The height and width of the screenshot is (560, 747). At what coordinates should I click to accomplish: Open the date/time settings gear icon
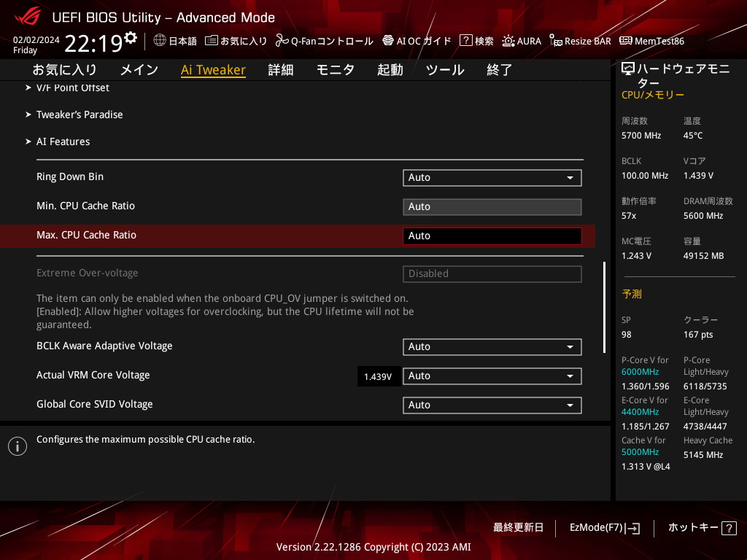click(131, 37)
